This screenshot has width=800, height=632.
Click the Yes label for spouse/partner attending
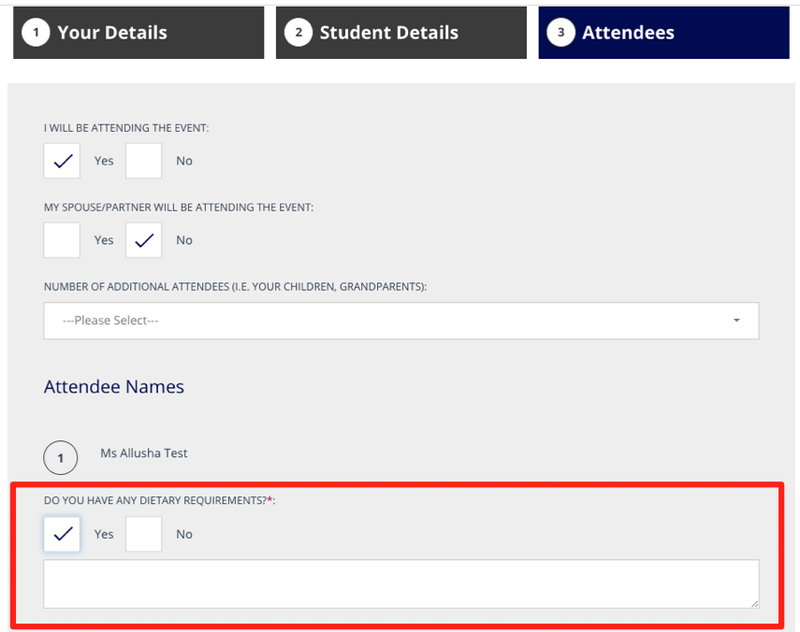[104, 240]
